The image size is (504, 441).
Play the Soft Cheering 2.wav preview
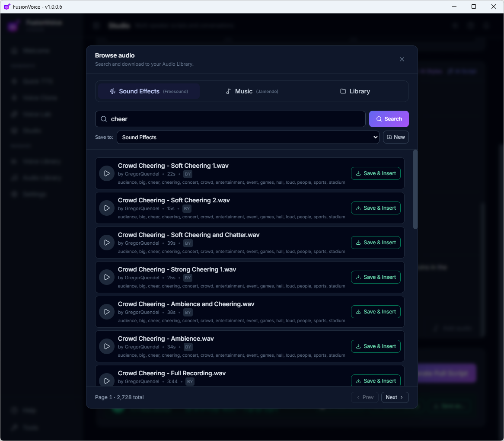pyautogui.click(x=107, y=208)
